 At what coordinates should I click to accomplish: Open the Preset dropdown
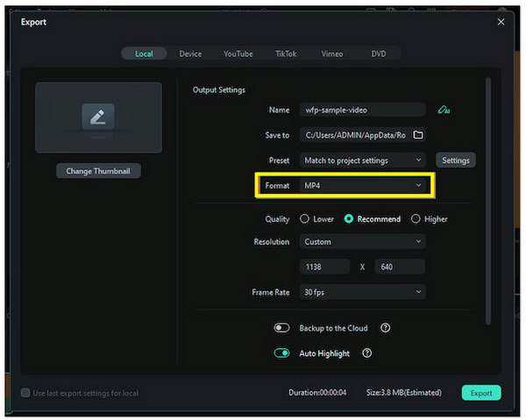362,160
